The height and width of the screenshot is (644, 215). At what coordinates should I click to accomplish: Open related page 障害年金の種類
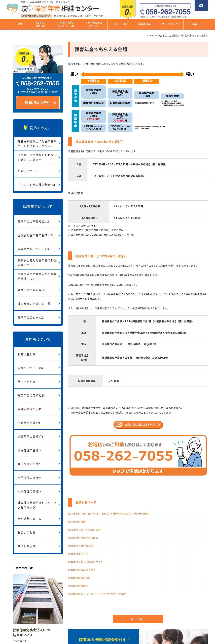pyautogui.click(x=77, y=522)
